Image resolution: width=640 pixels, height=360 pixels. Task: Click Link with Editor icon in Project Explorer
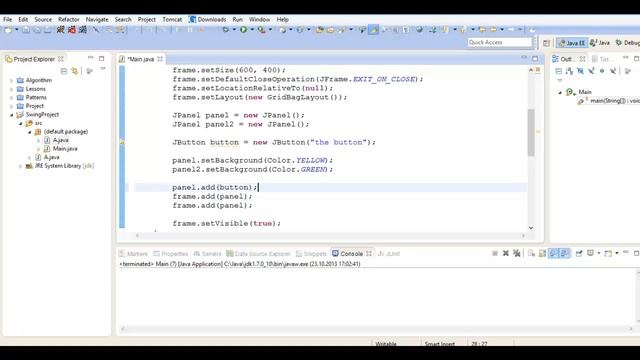(x=74, y=71)
